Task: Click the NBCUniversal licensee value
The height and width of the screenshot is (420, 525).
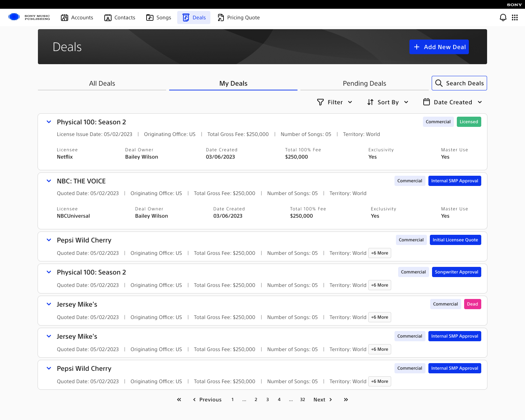Action: tap(73, 216)
